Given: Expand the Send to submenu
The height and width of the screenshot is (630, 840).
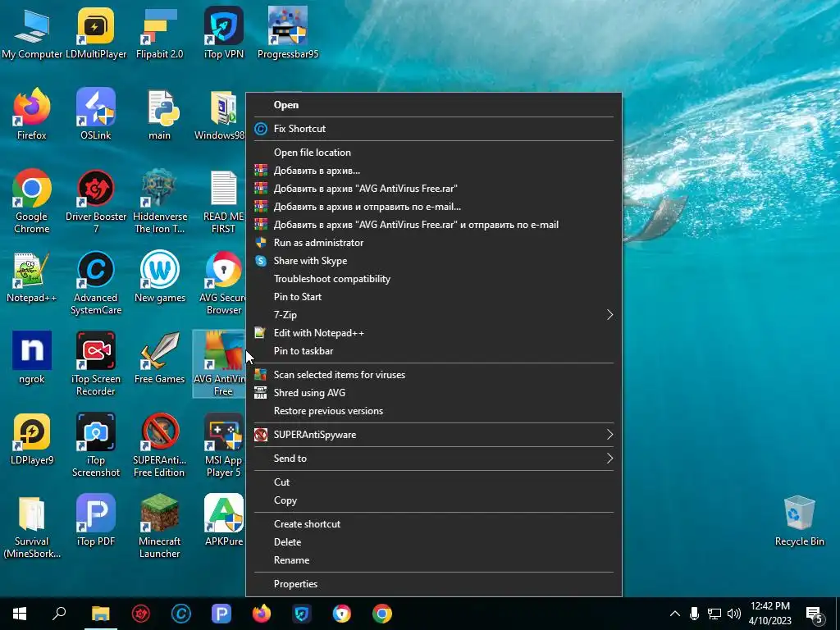Looking at the screenshot, I should pos(609,459).
